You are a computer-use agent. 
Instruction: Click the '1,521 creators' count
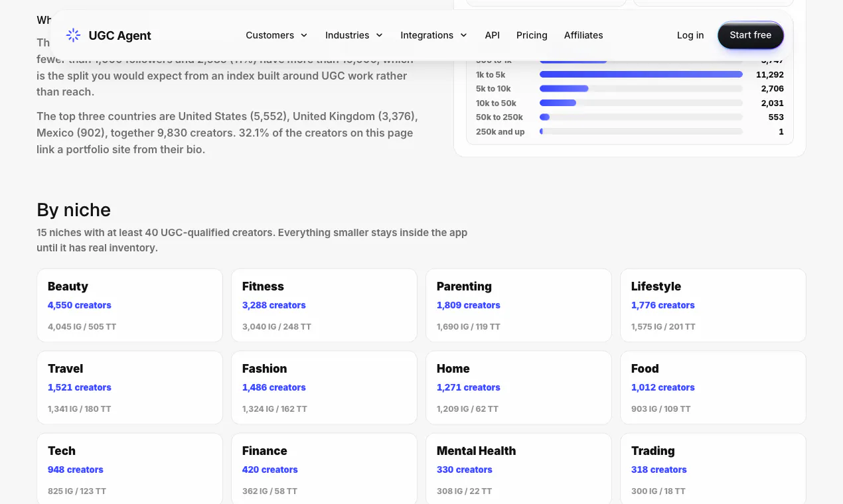79,387
